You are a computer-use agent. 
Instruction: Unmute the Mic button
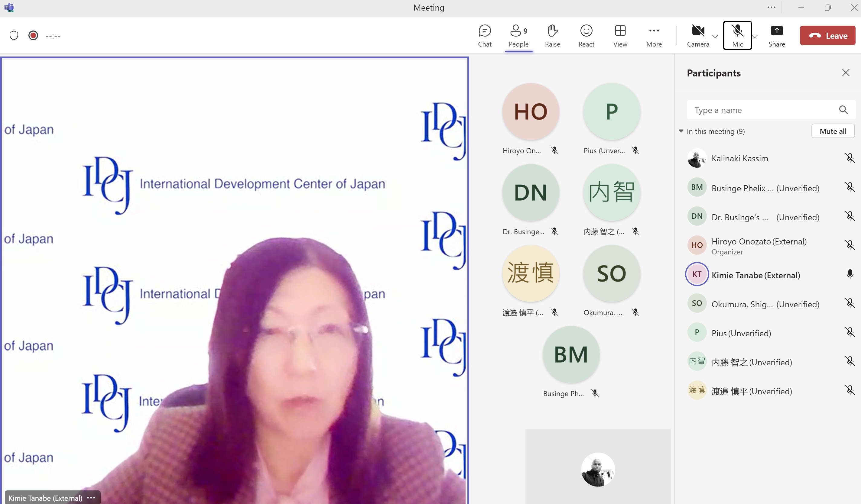click(737, 36)
